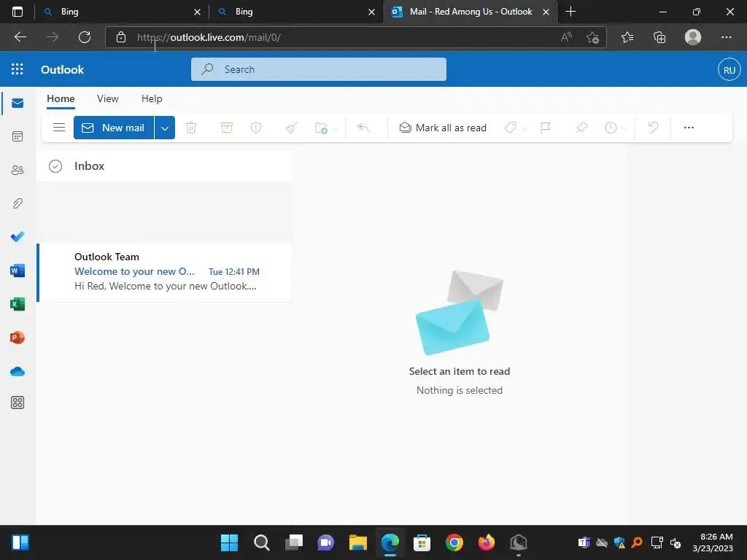
Task: Launch Excel from the left sidebar
Action: (18, 304)
